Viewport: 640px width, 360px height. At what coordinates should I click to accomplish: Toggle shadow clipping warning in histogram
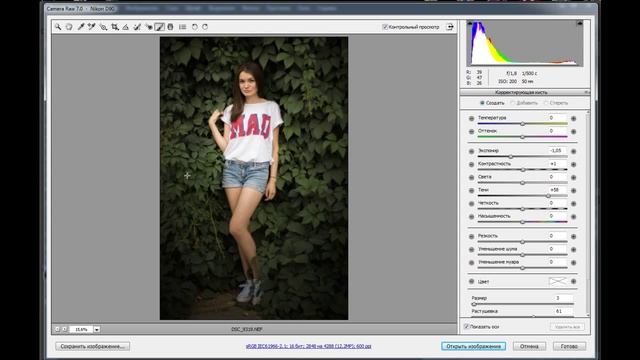[x=470, y=23]
